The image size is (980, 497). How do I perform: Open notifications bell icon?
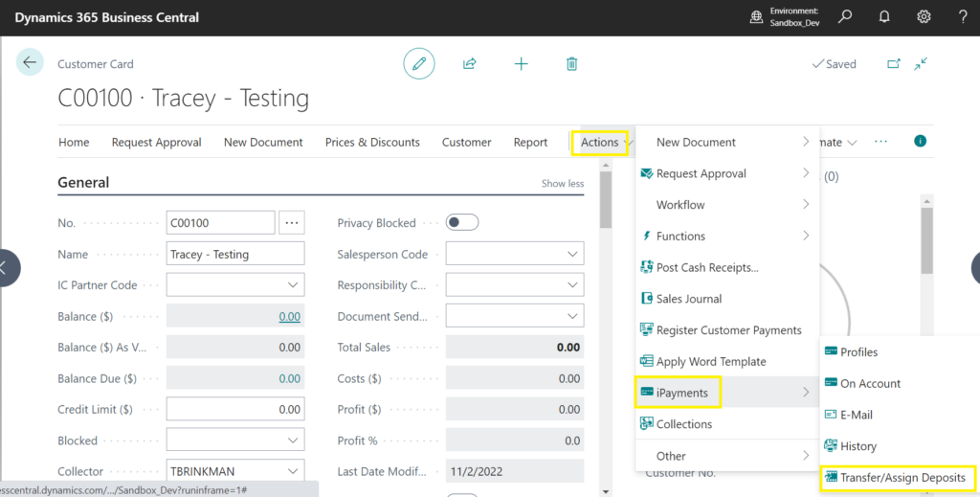(884, 17)
